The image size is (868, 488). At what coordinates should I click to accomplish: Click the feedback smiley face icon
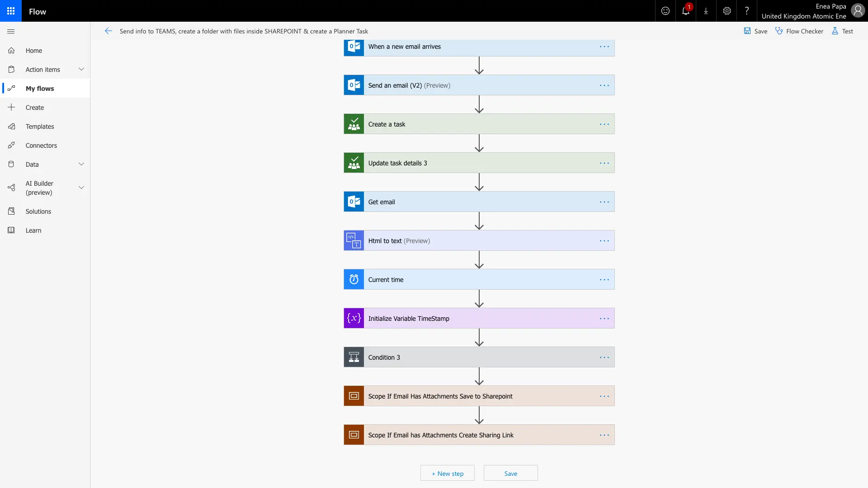(665, 11)
